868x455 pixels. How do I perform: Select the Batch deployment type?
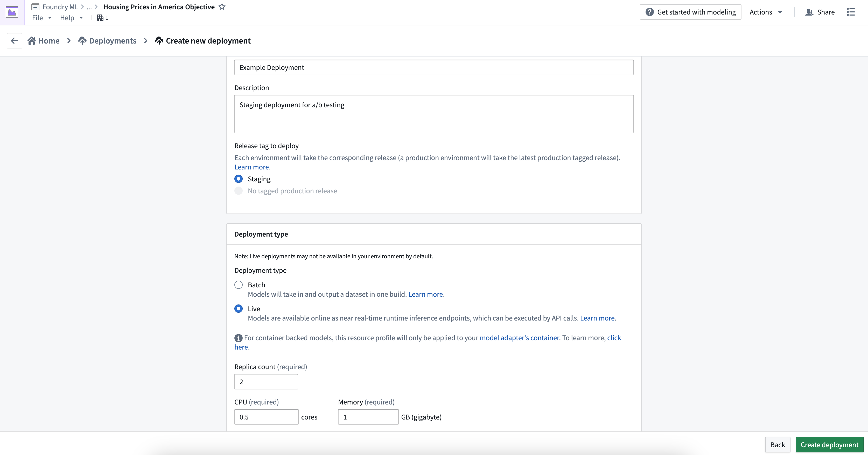(x=239, y=285)
